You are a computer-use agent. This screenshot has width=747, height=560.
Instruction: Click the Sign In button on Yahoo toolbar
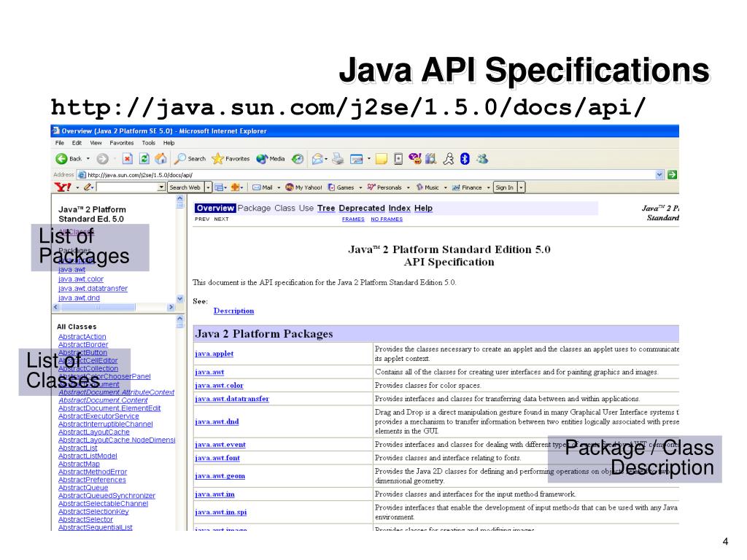click(505, 187)
